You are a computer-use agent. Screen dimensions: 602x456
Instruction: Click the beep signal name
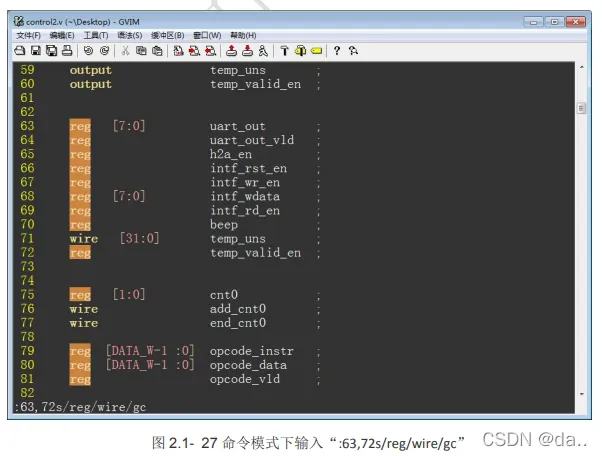[224, 225]
